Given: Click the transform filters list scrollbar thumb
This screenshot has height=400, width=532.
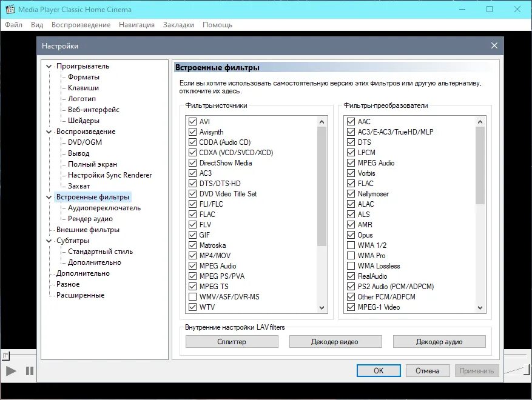Looking at the screenshot, I should (x=480, y=165).
